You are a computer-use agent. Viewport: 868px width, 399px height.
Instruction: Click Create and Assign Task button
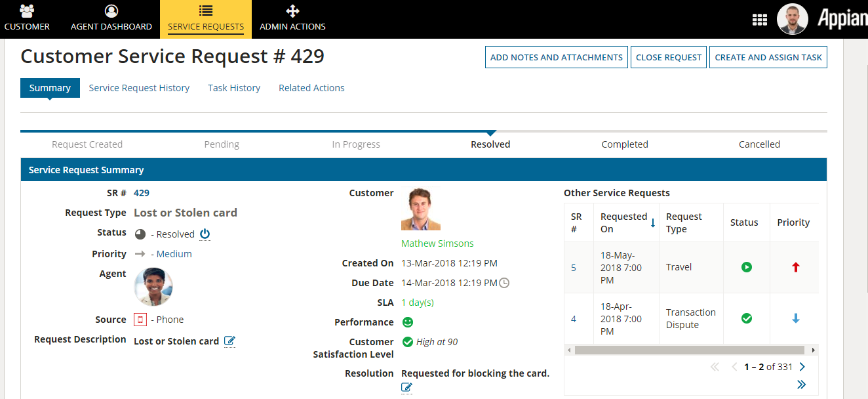[x=768, y=57]
